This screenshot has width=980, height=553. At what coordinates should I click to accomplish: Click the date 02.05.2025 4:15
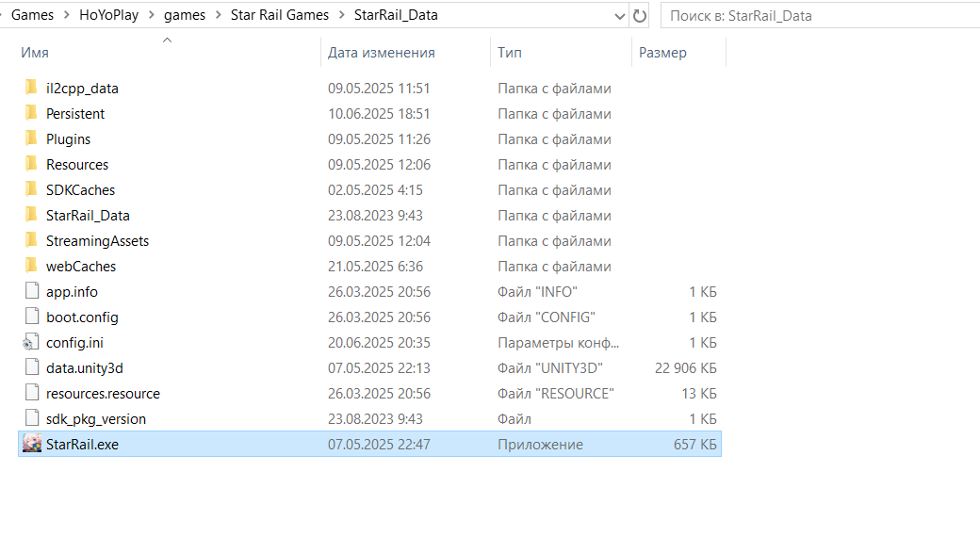[375, 190]
